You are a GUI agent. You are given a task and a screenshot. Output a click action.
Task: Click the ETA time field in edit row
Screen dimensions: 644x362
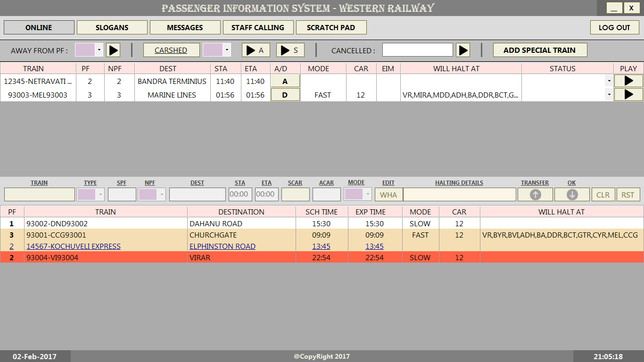[267, 195]
